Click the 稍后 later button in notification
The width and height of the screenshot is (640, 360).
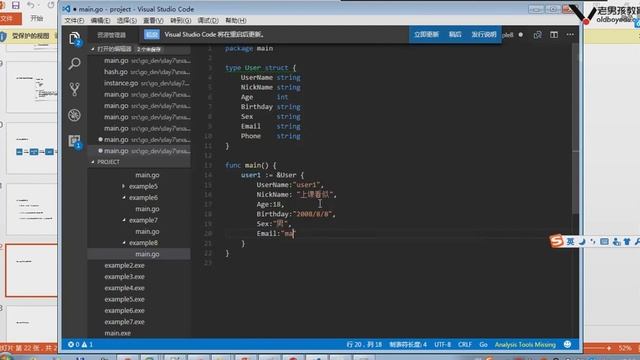coord(455,35)
